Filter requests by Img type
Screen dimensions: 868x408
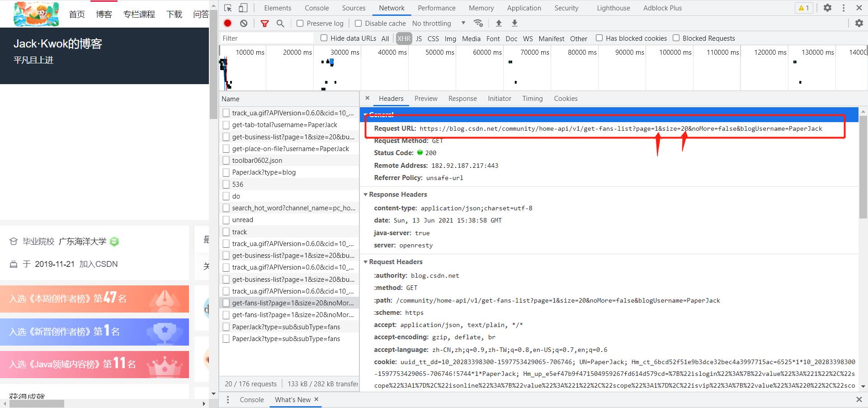click(x=450, y=38)
